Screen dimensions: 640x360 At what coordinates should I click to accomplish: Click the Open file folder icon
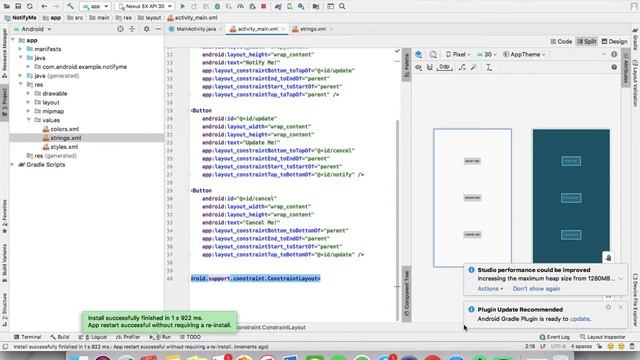tap(7, 7)
